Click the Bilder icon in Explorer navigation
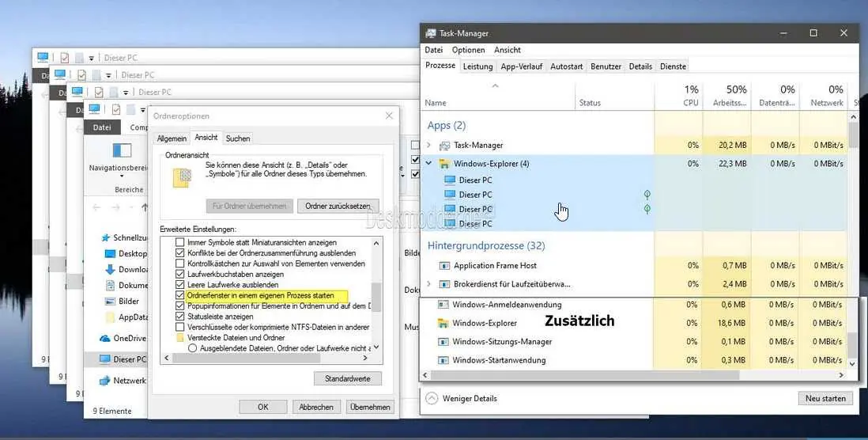Viewport: 868px width, 440px height. [110, 302]
